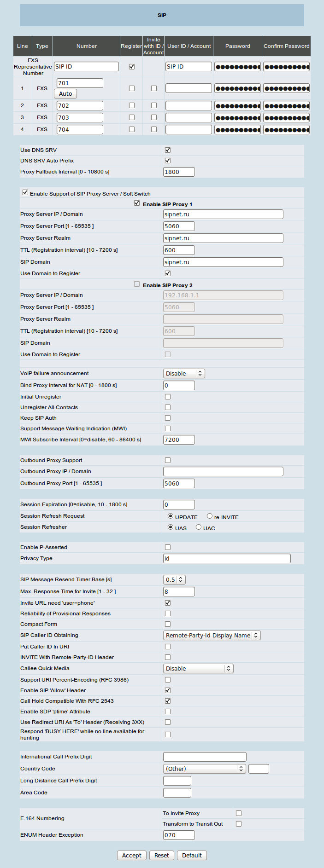Open SIP Caller ID Obtaining dropdown
This screenshot has height=868, width=324.
212,636
